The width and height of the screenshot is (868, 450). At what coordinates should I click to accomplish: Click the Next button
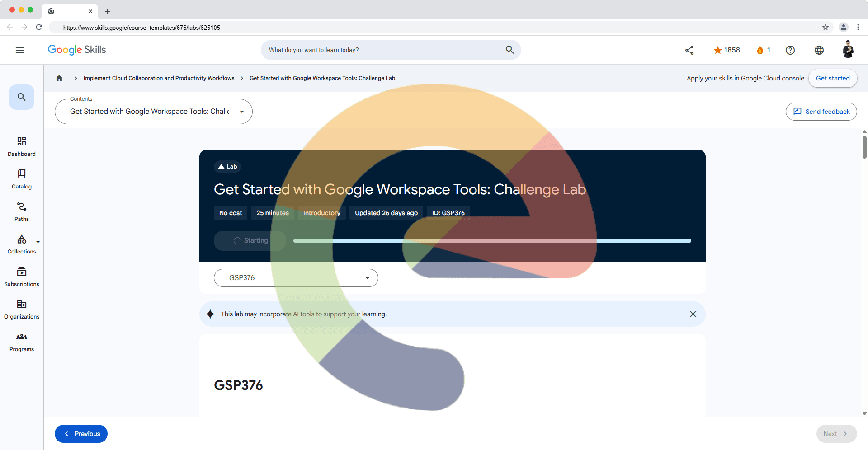(x=836, y=434)
